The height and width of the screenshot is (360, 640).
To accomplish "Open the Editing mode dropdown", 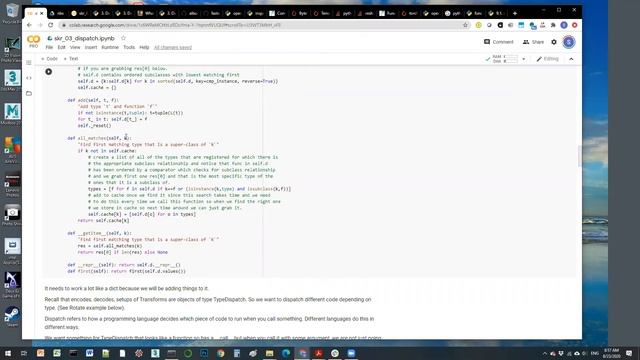I will pyautogui.click(x=547, y=59).
